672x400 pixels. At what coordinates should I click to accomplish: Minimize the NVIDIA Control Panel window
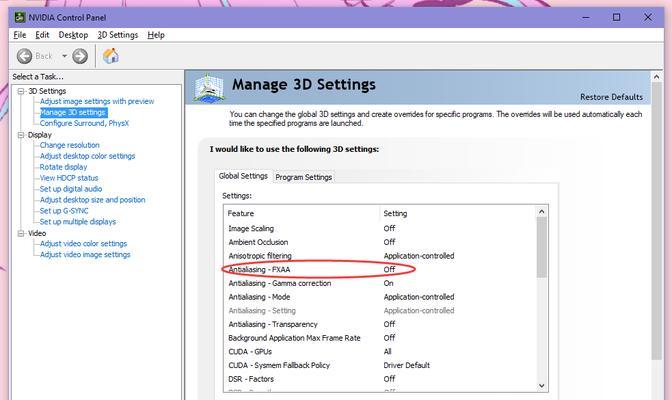point(586,18)
